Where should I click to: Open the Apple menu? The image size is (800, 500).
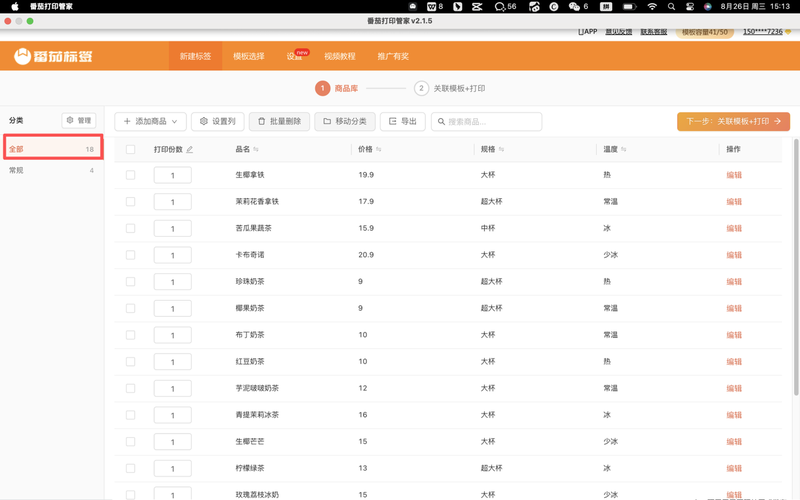point(15,6)
